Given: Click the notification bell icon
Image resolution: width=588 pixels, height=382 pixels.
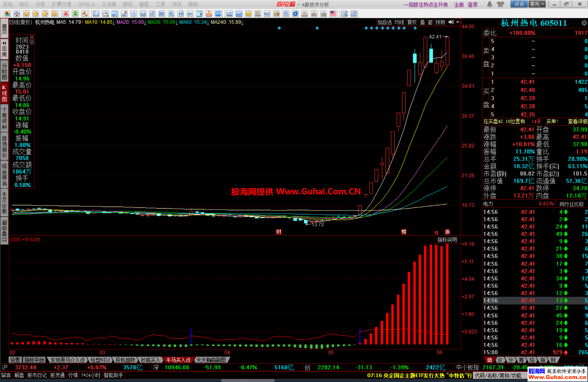Looking at the screenshot, I should pyautogui.click(x=490, y=4).
